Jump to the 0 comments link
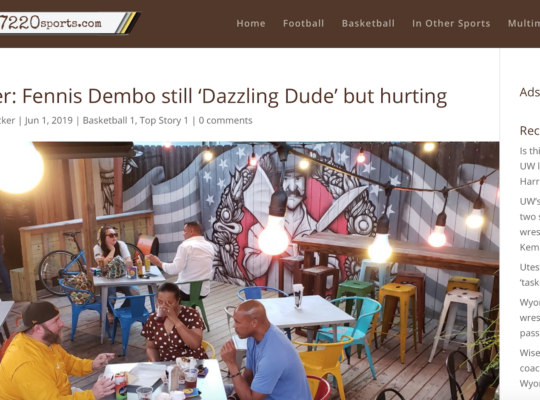 (225, 121)
